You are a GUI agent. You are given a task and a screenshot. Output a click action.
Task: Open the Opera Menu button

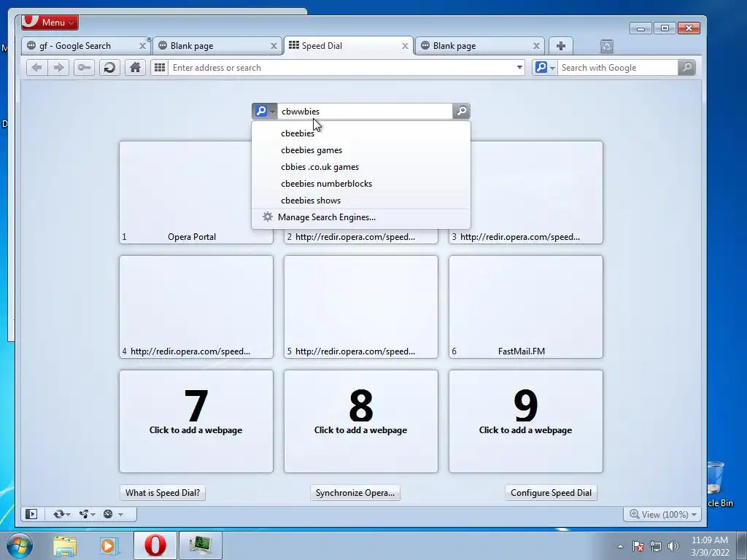point(50,22)
